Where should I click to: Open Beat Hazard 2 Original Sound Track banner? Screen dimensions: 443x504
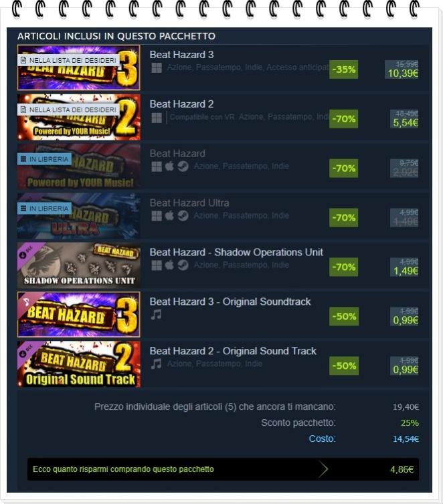(x=79, y=364)
